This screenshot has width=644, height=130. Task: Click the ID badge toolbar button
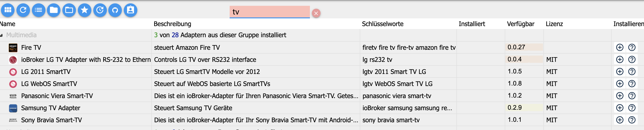pos(131,10)
